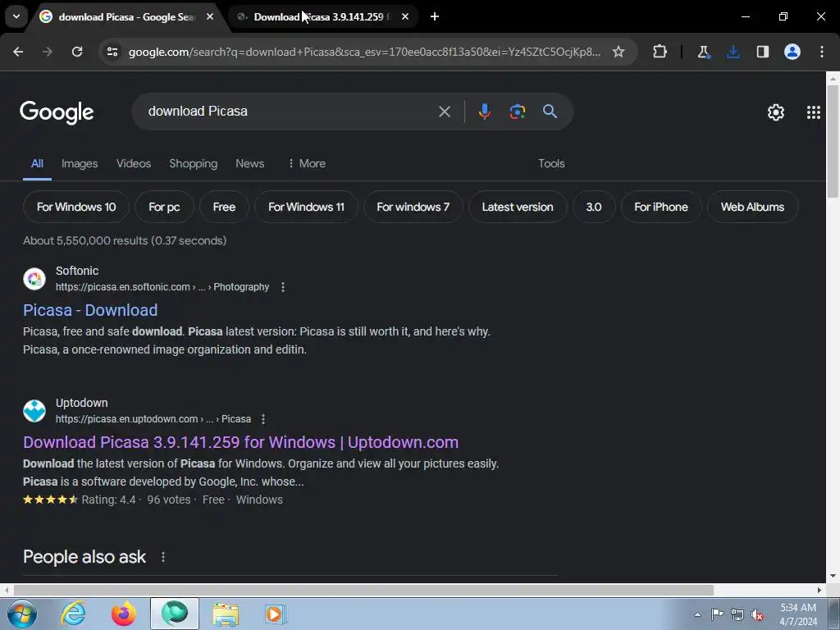The height and width of the screenshot is (630, 840).
Task: Close the Download Picasa 3.9.141.259 tab
Action: (405, 16)
